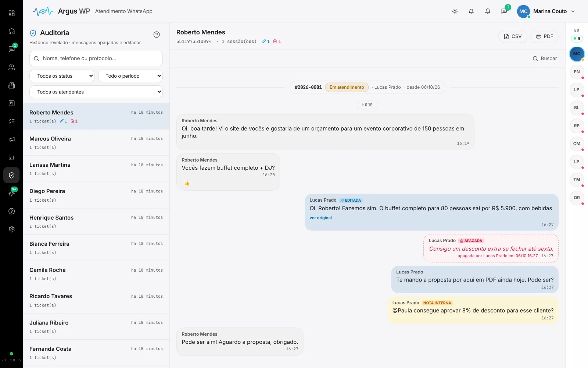The height and width of the screenshot is (368, 588).
Task: Click the help icon beside Auditoria title
Action: click(157, 35)
